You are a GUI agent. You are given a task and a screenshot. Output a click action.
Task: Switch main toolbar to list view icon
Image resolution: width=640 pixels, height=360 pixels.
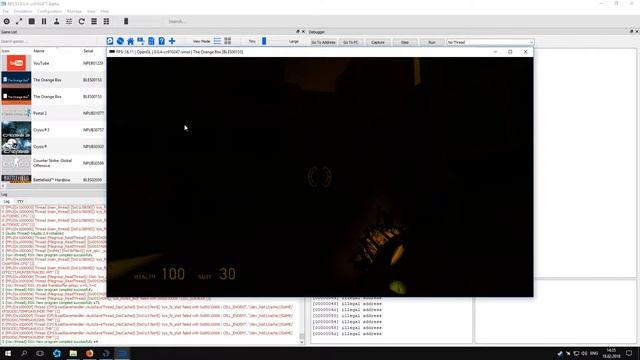(94, 21)
